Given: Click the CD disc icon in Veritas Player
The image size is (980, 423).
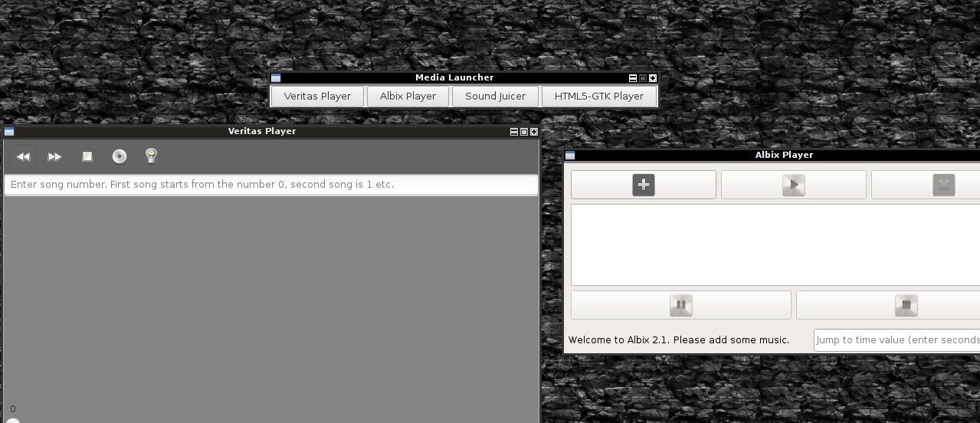Looking at the screenshot, I should 120,156.
